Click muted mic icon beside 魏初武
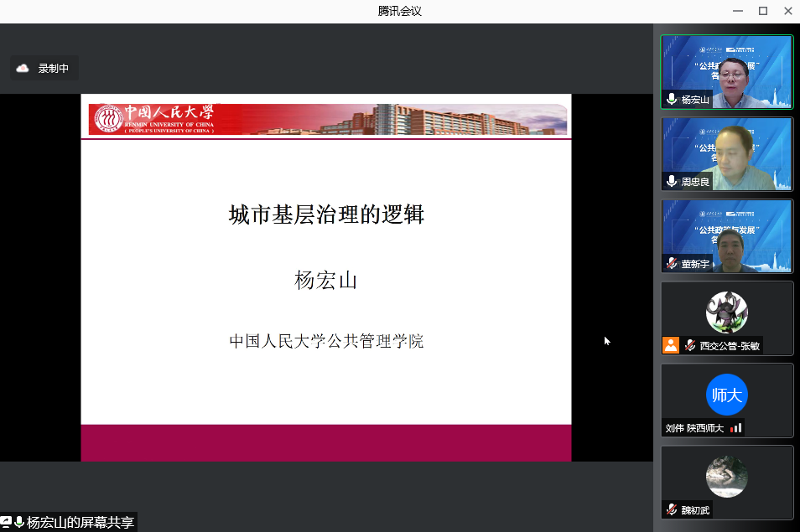800x532 pixels. [x=672, y=509]
